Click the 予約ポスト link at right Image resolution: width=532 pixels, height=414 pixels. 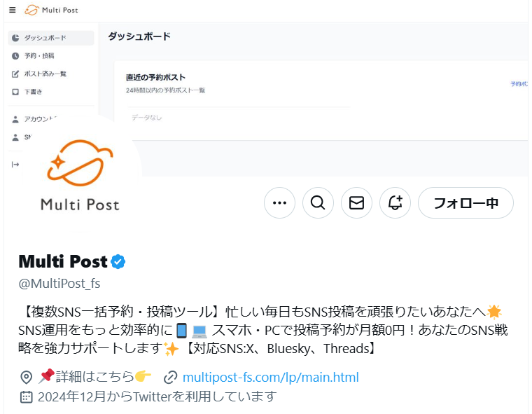pos(519,83)
